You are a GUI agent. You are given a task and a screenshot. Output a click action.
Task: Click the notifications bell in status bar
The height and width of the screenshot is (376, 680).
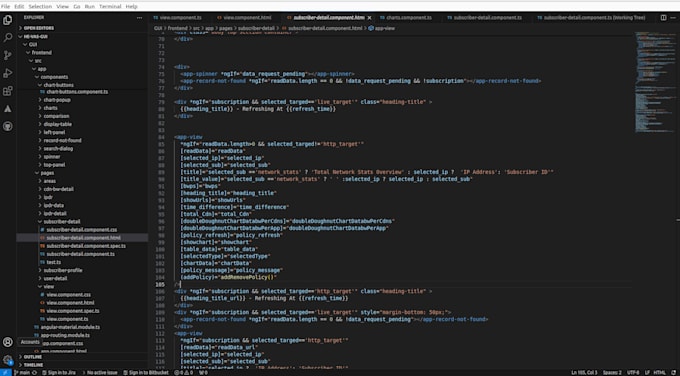pyautogui.click(x=674, y=373)
